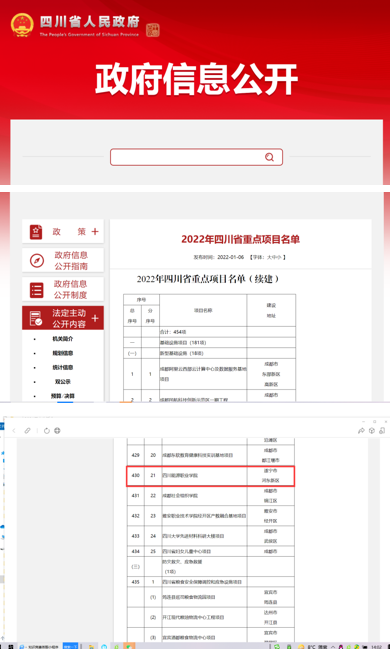Click the table cell numbered 435
The height and width of the screenshot is (649, 390).
pyautogui.click(x=135, y=582)
